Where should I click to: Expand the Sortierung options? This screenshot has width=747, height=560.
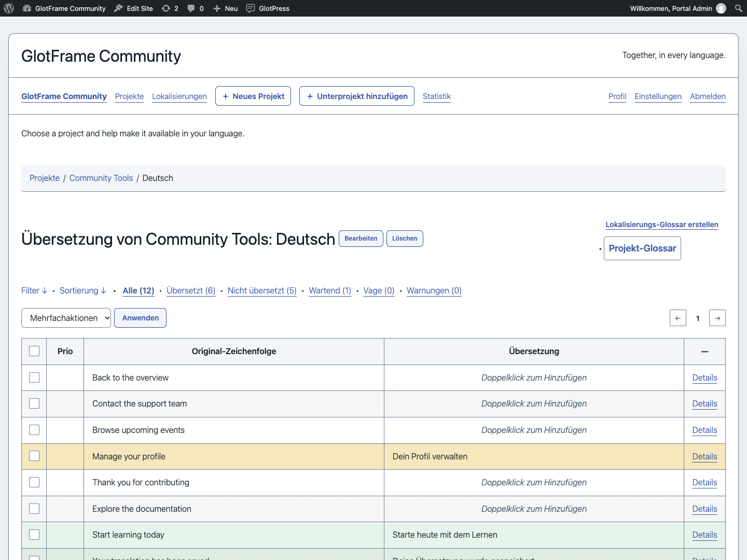(83, 290)
